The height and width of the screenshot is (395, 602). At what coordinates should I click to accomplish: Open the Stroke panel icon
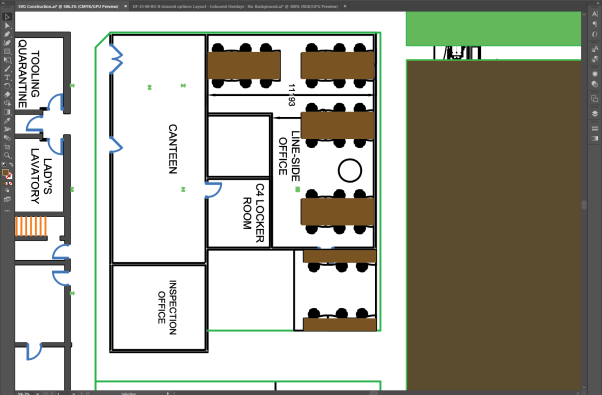(594, 128)
